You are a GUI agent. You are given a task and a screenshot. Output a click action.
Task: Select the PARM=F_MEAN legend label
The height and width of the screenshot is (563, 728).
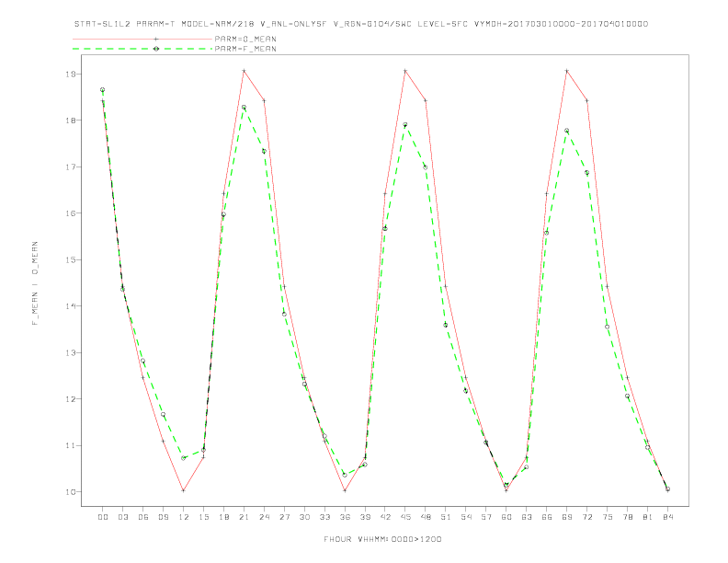[x=245, y=49]
